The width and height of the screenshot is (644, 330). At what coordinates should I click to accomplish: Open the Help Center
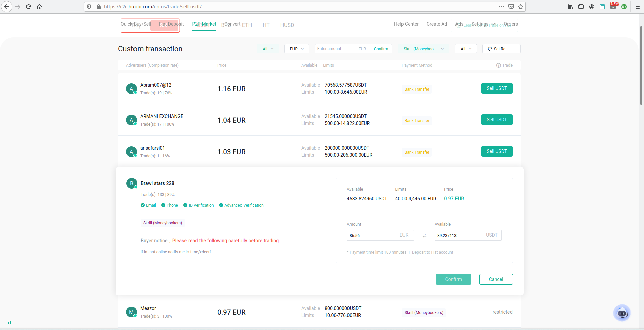(406, 24)
